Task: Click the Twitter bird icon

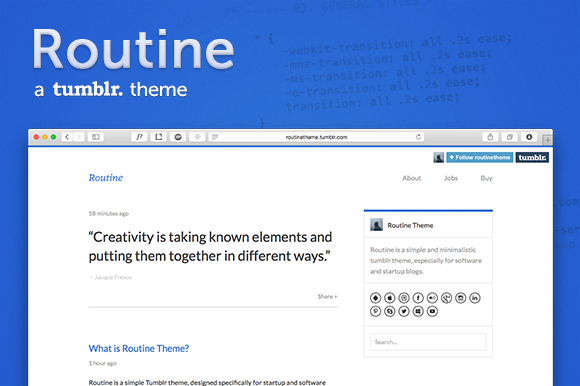Action: tap(404, 311)
